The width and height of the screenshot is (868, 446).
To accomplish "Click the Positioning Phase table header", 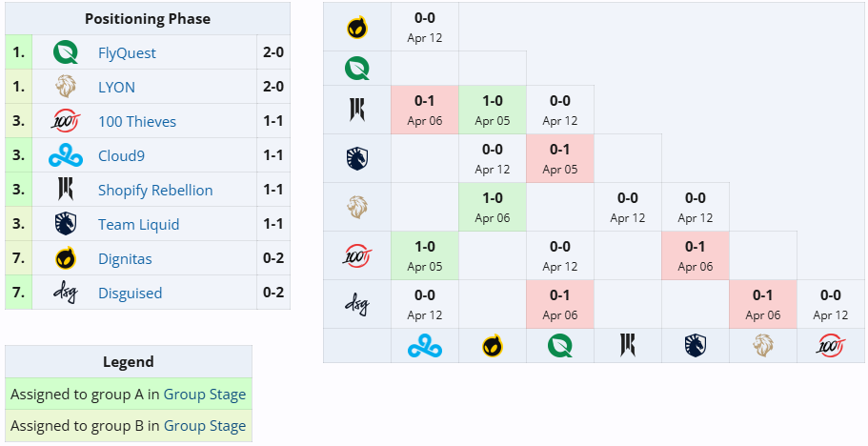I will 148,19.
